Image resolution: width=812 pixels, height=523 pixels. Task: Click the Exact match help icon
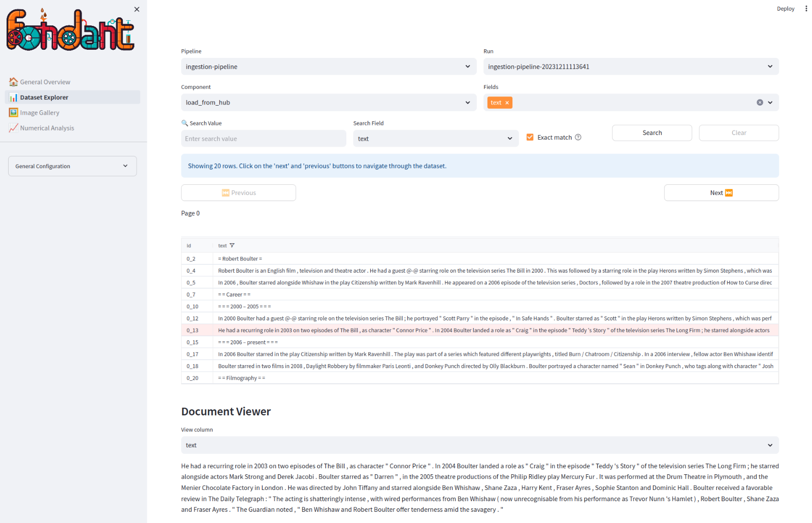[x=578, y=137]
